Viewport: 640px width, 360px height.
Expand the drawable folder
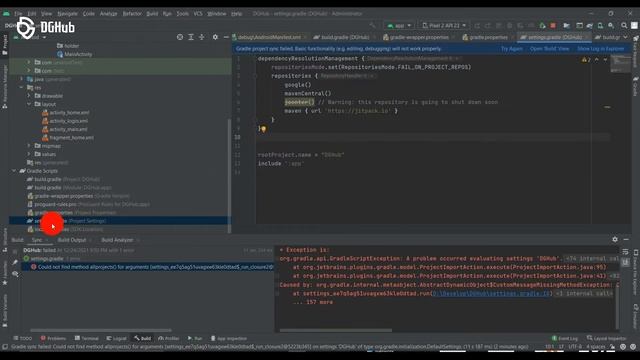tap(29, 96)
